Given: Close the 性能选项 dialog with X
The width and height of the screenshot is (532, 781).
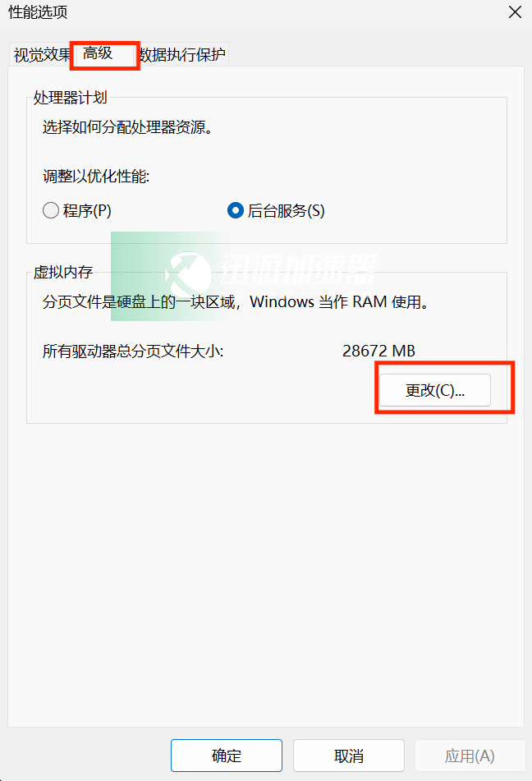Looking at the screenshot, I should (515, 12).
